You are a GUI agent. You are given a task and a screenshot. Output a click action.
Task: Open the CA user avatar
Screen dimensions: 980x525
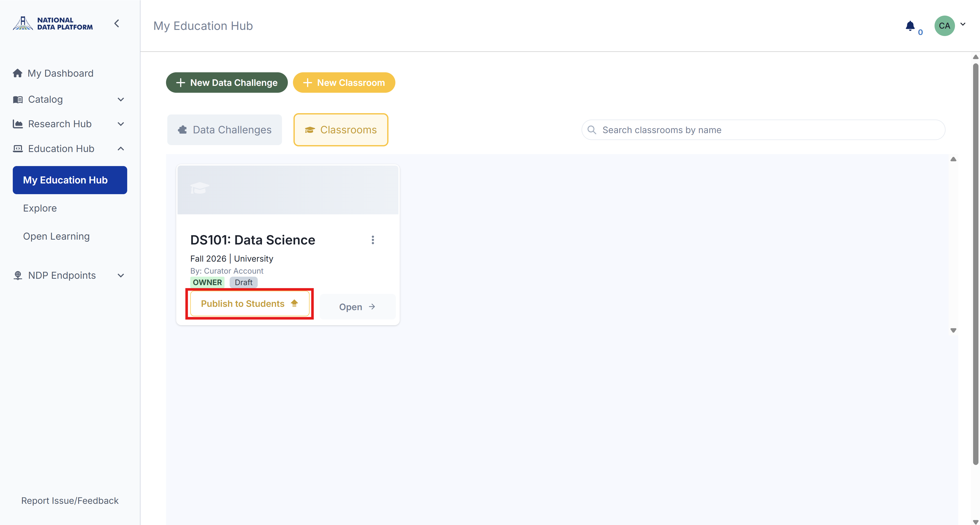pyautogui.click(x=944, y=26)
